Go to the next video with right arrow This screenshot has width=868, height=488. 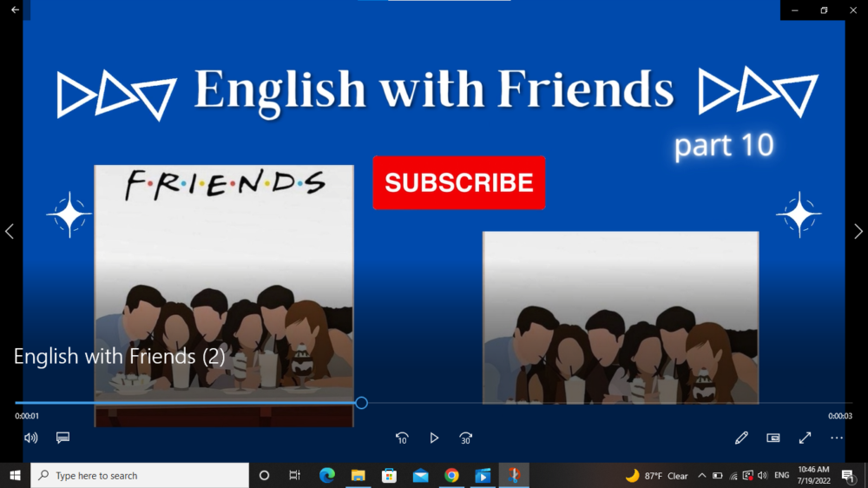click(x=858, y=231)
